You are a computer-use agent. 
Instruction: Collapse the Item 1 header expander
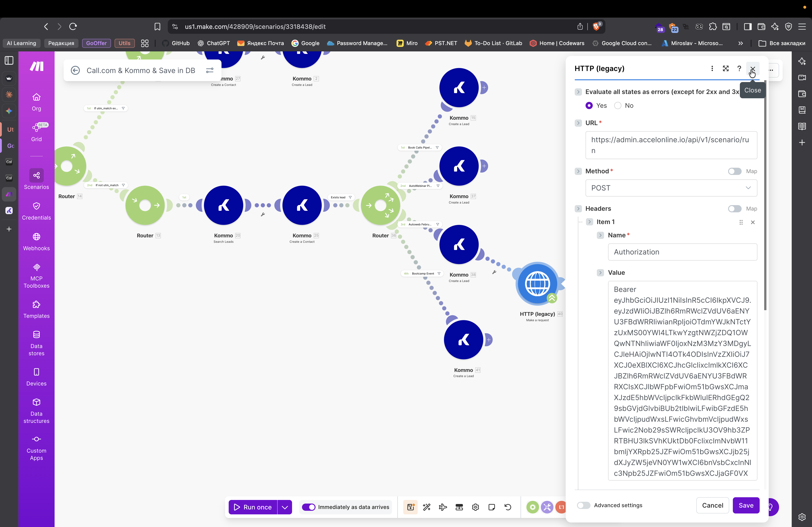(x=589, y=222)
